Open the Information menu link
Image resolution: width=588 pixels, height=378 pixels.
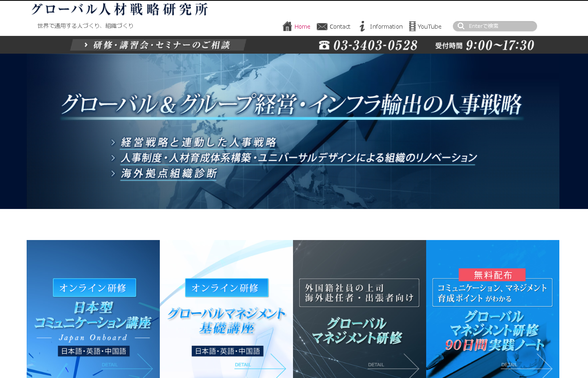tap(386, 27)
